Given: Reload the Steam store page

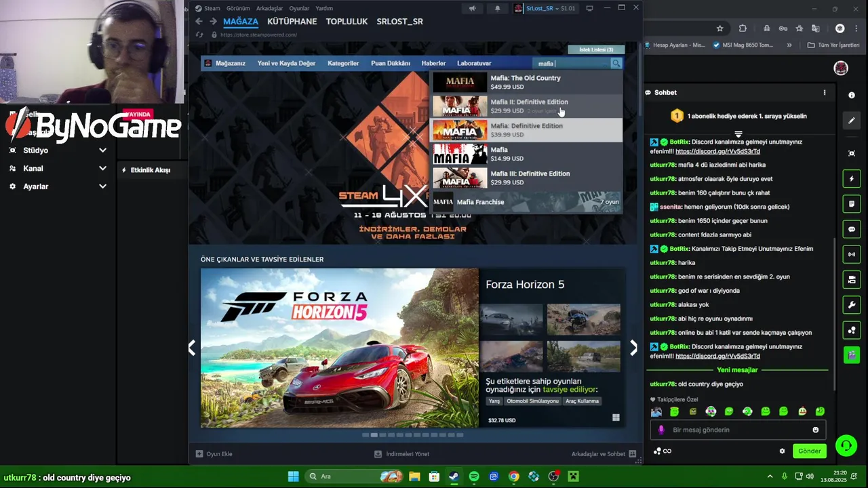Looking at the screenshot, I should (x=200, y=35).
